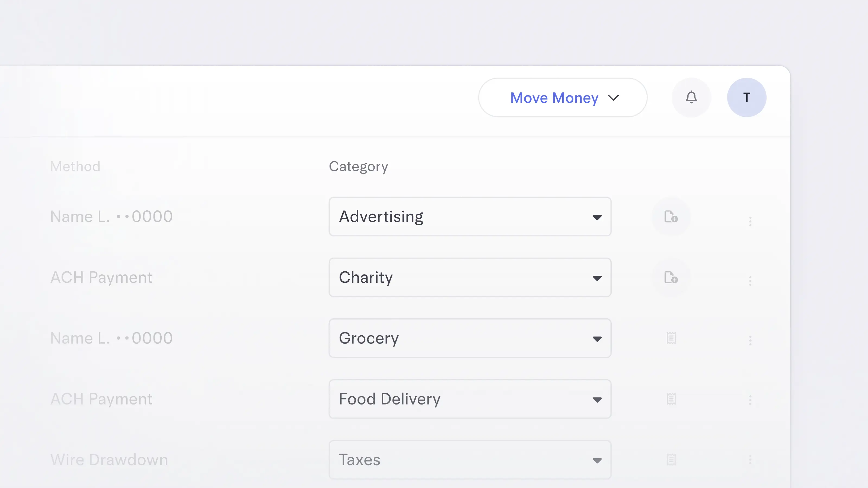This screenshot has width=868, height=488.
Task: Open the three-dot menu for the Food Delivery row
Action: [x=750, y=400]
